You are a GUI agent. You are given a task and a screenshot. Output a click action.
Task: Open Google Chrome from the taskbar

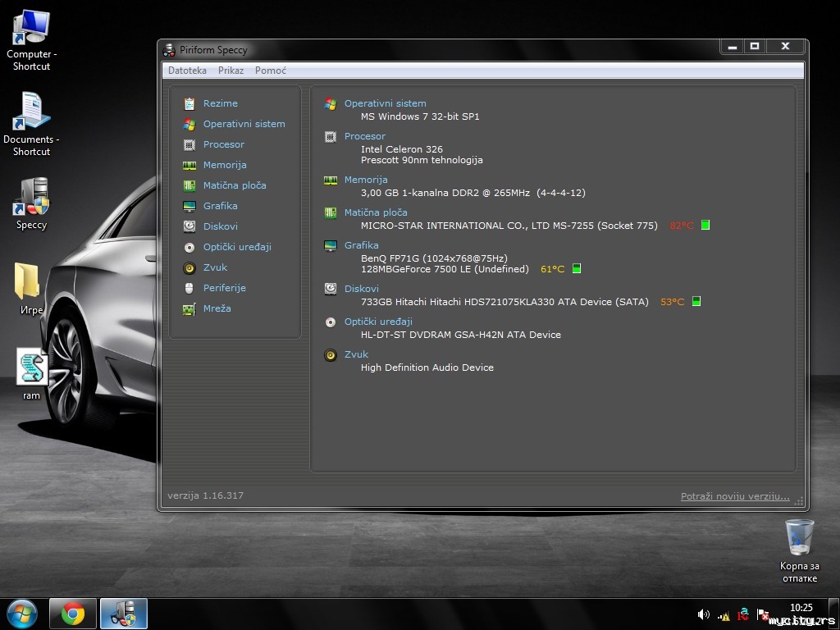tap(73, 614)
